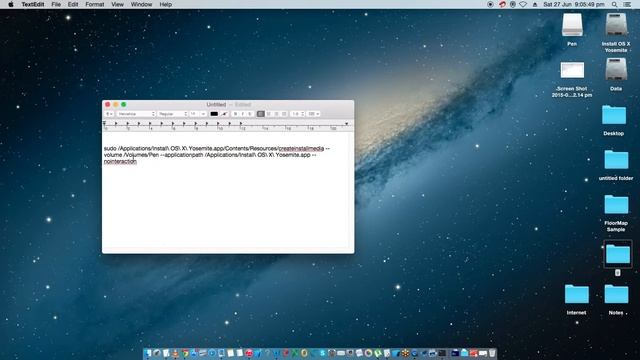Click the /Volumes/Pen text in document

(x=141, y=155)
